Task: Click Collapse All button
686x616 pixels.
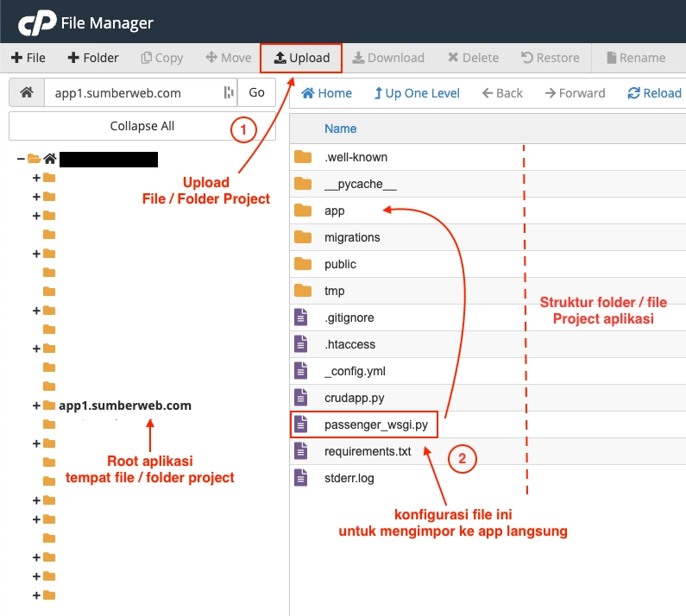Action: tap(142, 126)
